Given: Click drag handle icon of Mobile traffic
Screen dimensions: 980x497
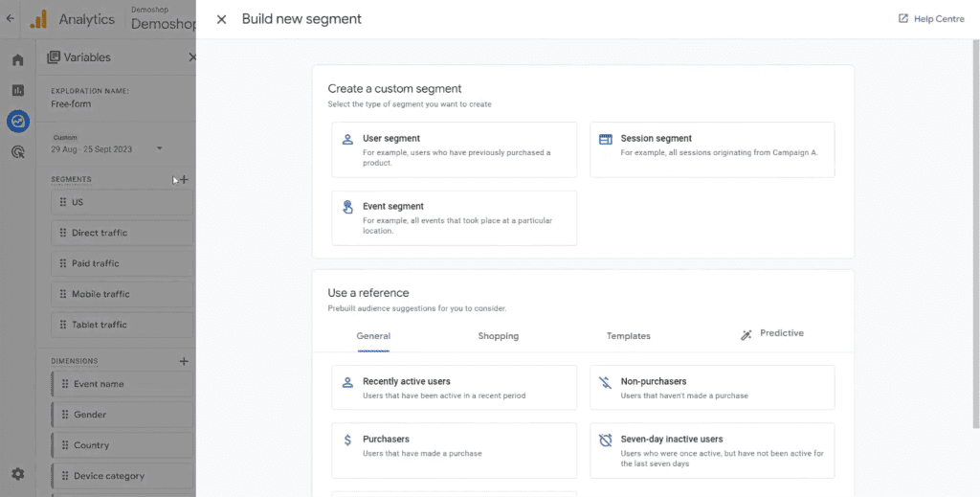Looking at the screenshot, I should [62, 294].
